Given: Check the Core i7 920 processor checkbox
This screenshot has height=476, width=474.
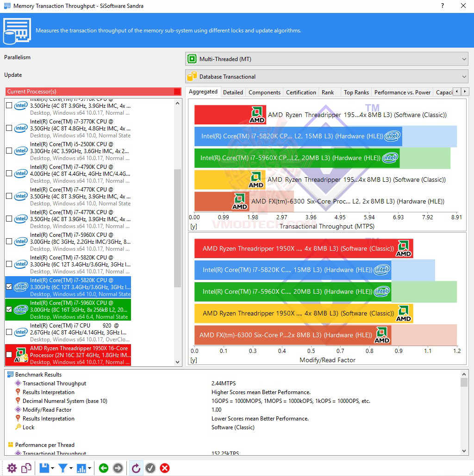Looking at the screenshot, I should click(9, 332).
